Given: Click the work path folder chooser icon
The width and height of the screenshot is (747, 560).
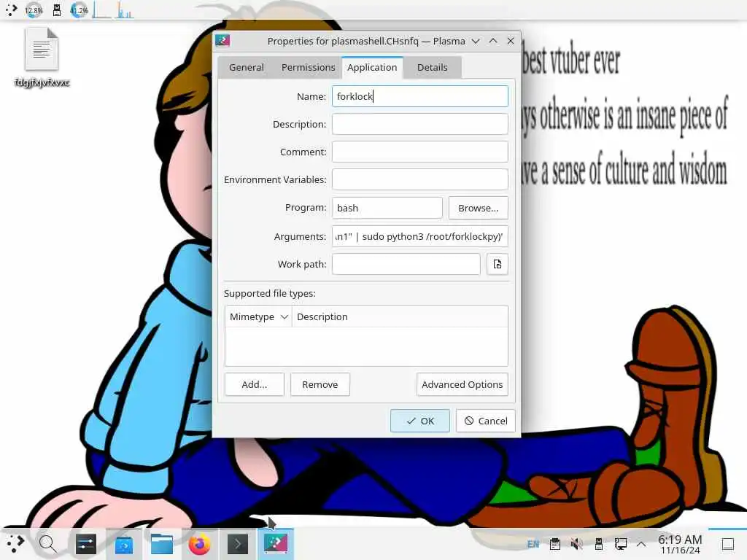Looking at the screenshot, I should coord(498,264).
